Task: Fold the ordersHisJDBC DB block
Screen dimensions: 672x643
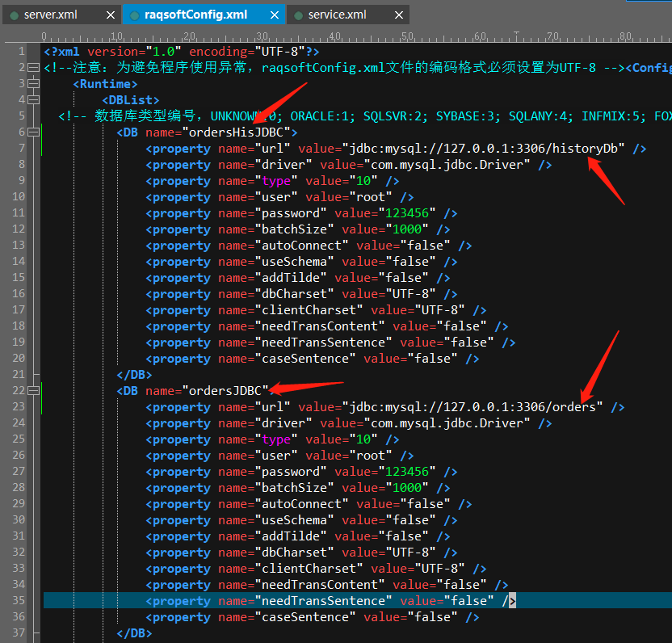Action: click(33, 132)
